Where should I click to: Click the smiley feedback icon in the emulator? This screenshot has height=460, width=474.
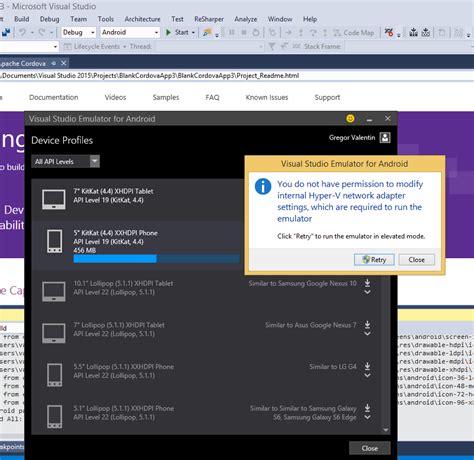click(350, 119)
